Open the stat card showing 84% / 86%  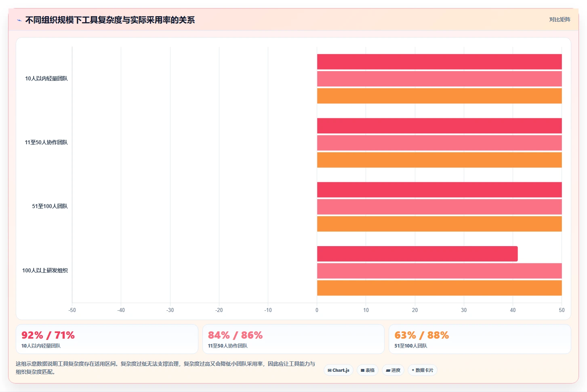[293, 339]
